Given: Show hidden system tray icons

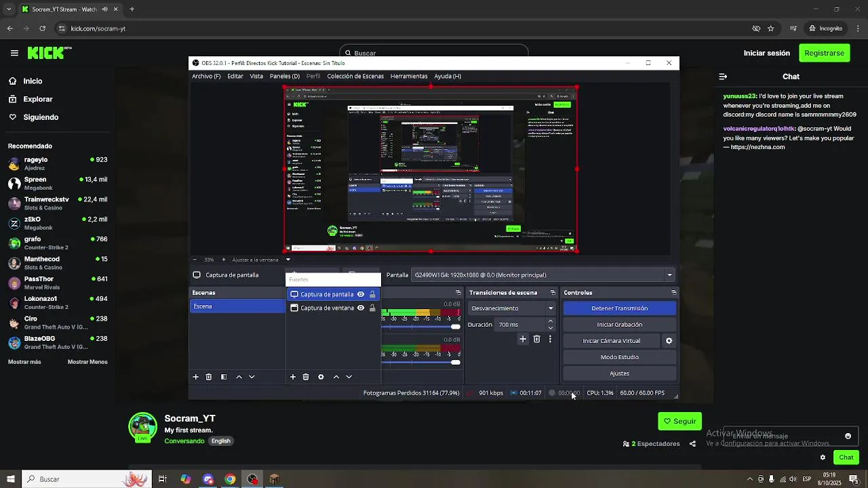Looking at the screenshot, I should pyautogui.click(x=749, y=479).
